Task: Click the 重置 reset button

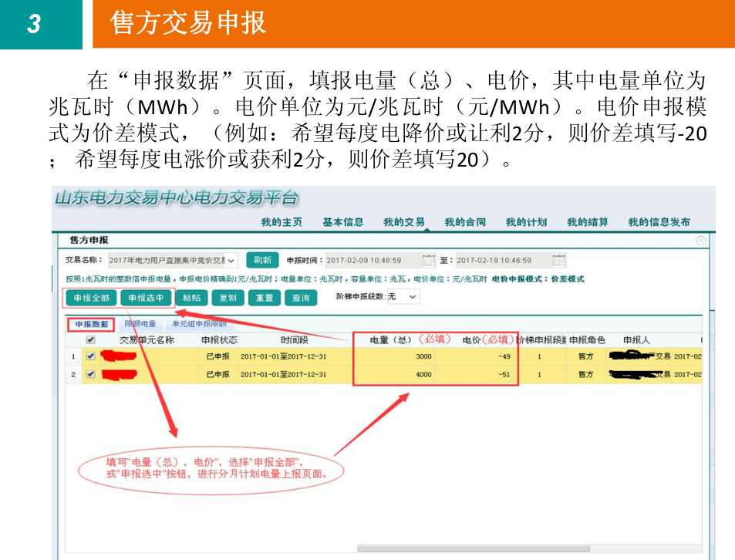Action: 264,298
